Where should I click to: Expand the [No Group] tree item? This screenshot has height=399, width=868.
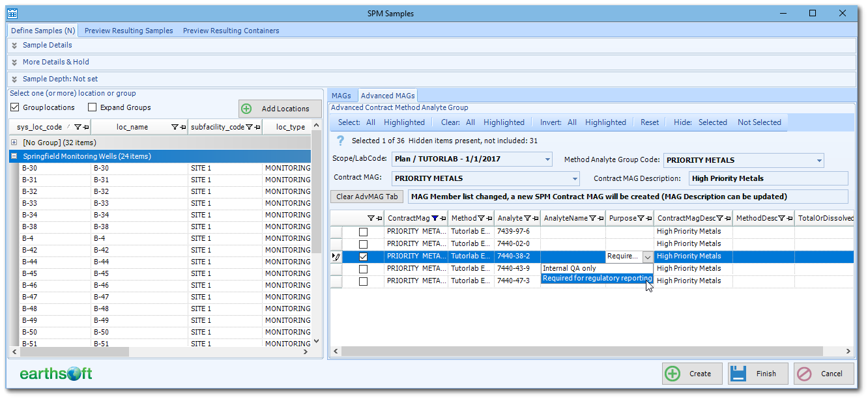14,142
